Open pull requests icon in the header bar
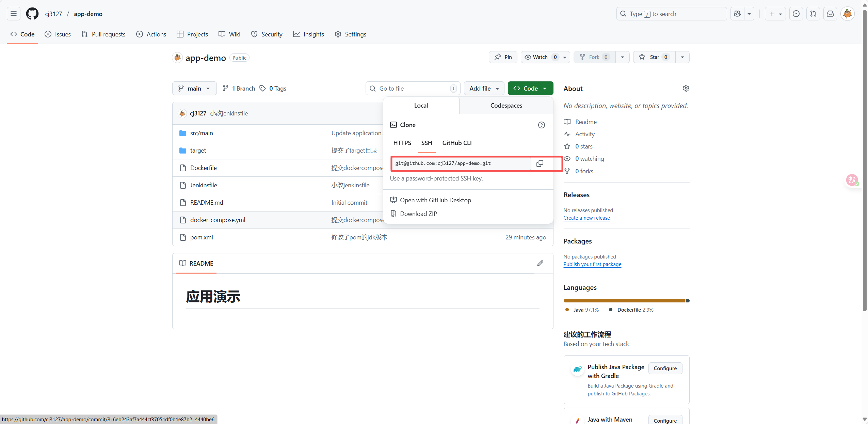868x424 pixels. pyautogui.click(x=813, y=14)
